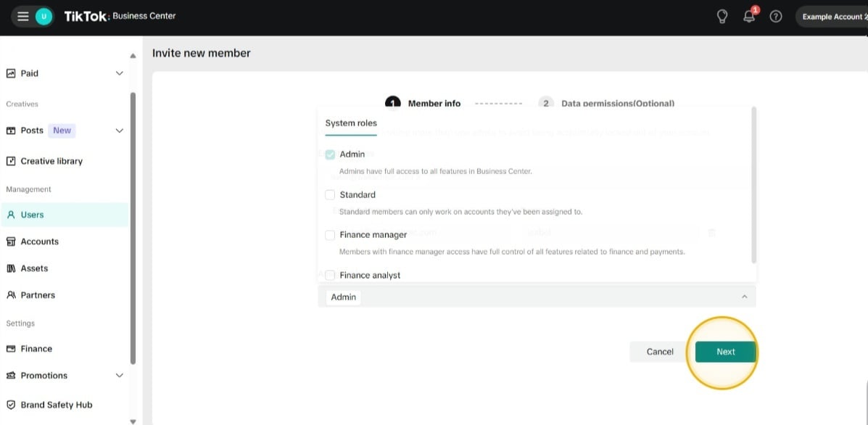
Task: Go to Users in the sidebar
Action: click(x=32, y=215)
